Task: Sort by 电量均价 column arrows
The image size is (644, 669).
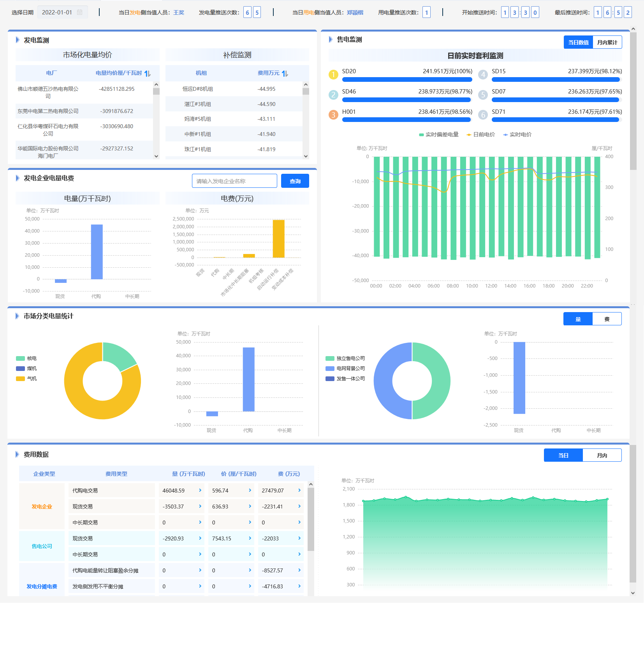Action: click(x=148, y=73)
